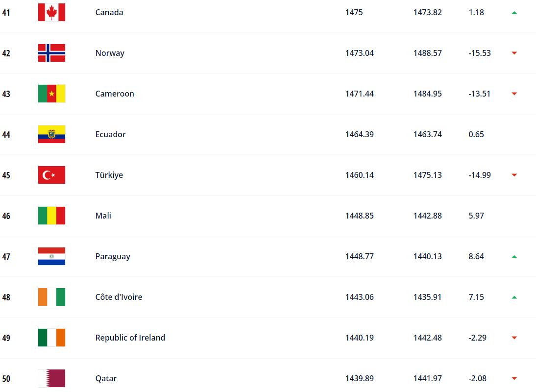Click the red down arrow for Norway
Screen dimensions: 536x392
(x=514, y=53)
